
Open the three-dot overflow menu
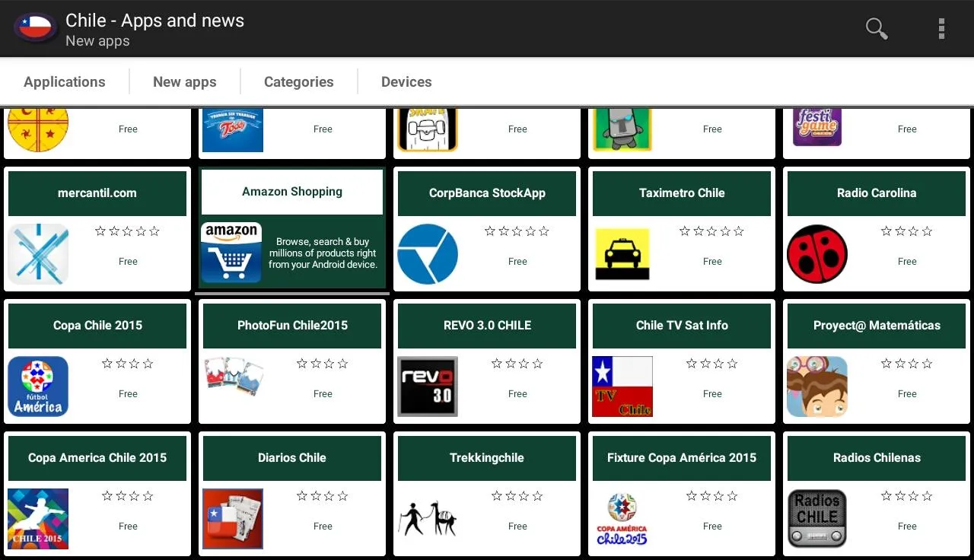click(941, 28)
